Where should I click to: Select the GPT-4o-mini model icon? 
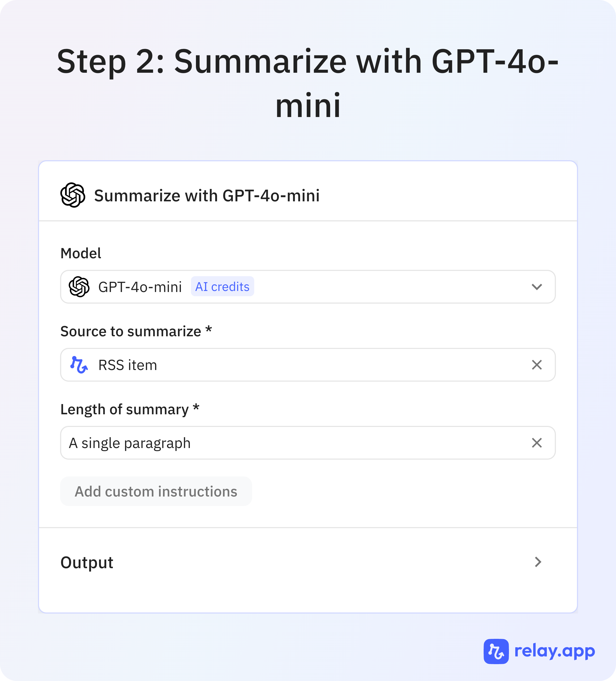pos(78,286)
